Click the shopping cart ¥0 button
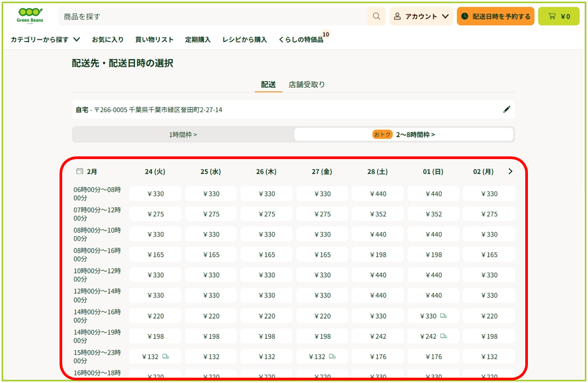Image resolution: width=588 pixels, height=383 pixels. point(558,16)
